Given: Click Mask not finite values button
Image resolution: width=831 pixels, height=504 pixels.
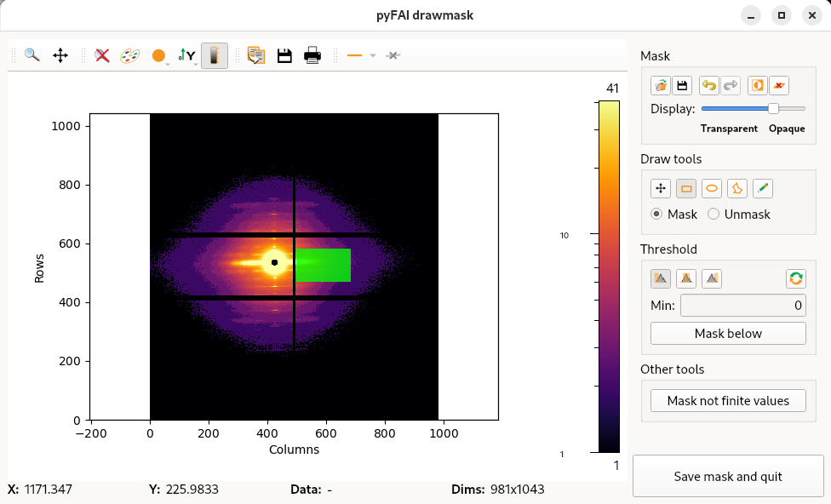Looking at the screenshot, I should pyautogui.click(x=728, y=401).
